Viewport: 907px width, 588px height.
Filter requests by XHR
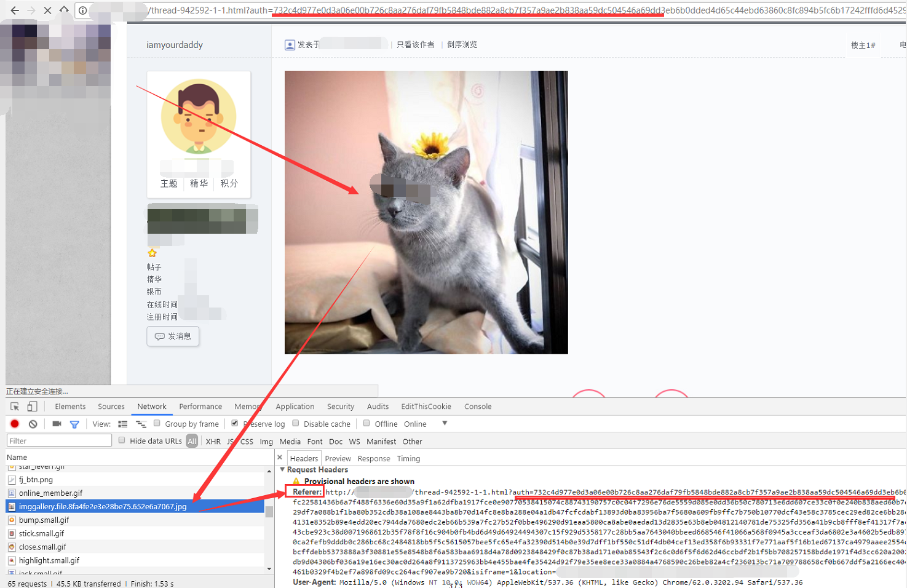(213, 442)
